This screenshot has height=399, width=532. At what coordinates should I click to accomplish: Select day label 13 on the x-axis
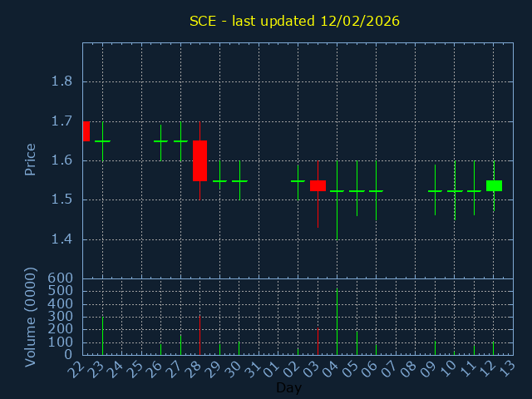pos(509,368)
